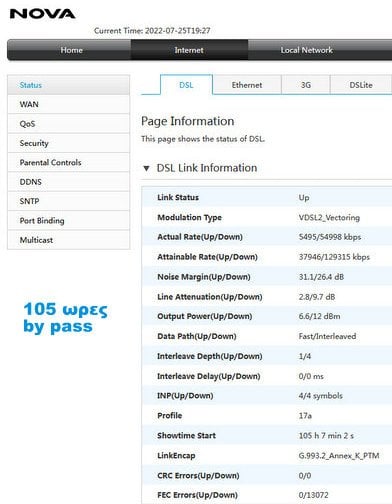Select the DSL status tab
The width and height of the screenshot is (392, 504).
coord(186,85)
